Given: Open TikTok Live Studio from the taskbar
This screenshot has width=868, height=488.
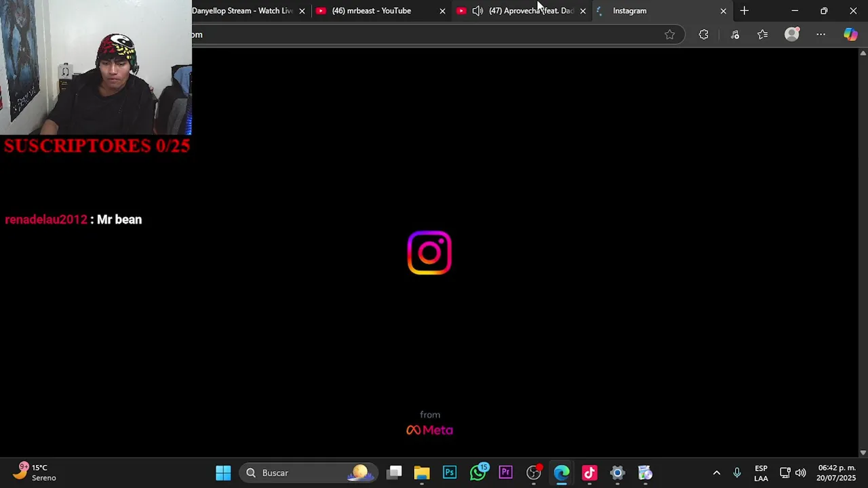Looking at the screenshot, I should click(x=589, y=472).
